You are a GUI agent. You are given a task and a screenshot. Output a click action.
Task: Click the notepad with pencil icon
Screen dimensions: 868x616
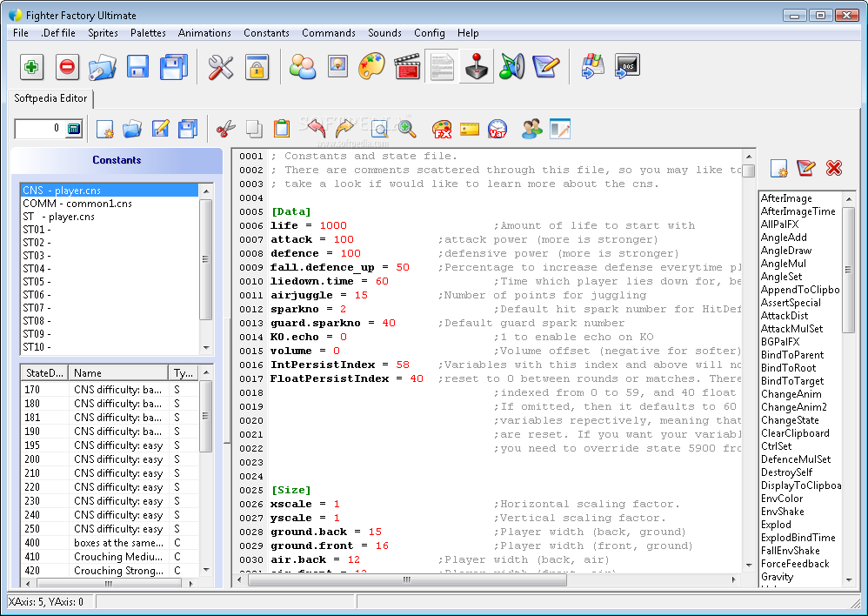pos(546,67)
